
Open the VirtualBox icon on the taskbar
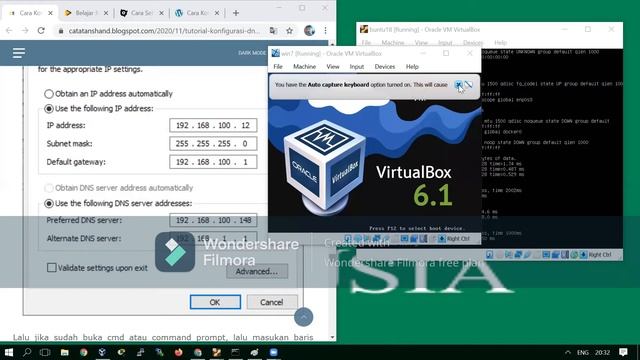pyautogui.click(x=102, y=352)
